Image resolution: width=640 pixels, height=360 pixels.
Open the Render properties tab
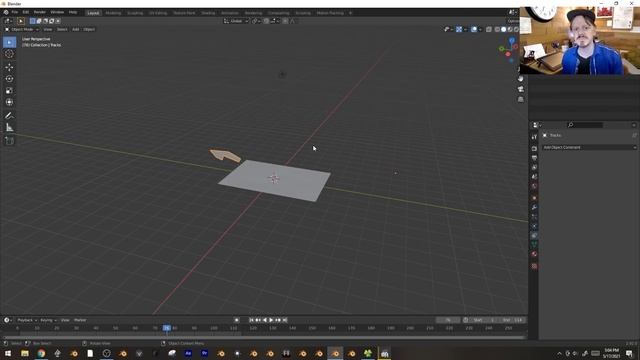coord(534,149)
